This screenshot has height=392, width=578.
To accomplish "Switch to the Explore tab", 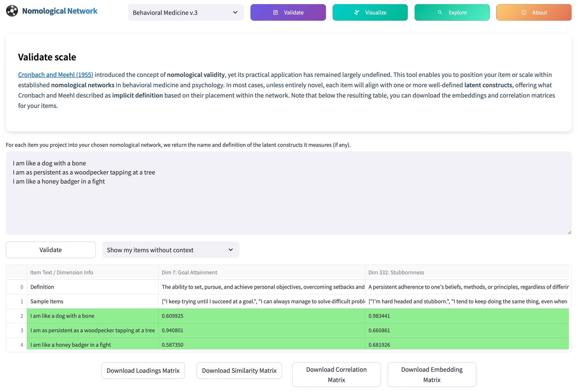I will point(452,13).
